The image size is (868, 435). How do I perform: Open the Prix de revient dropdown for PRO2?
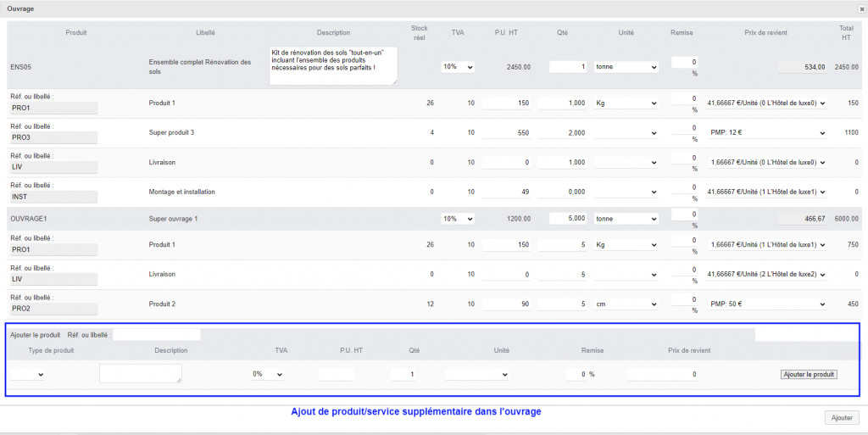click(767, 304)
